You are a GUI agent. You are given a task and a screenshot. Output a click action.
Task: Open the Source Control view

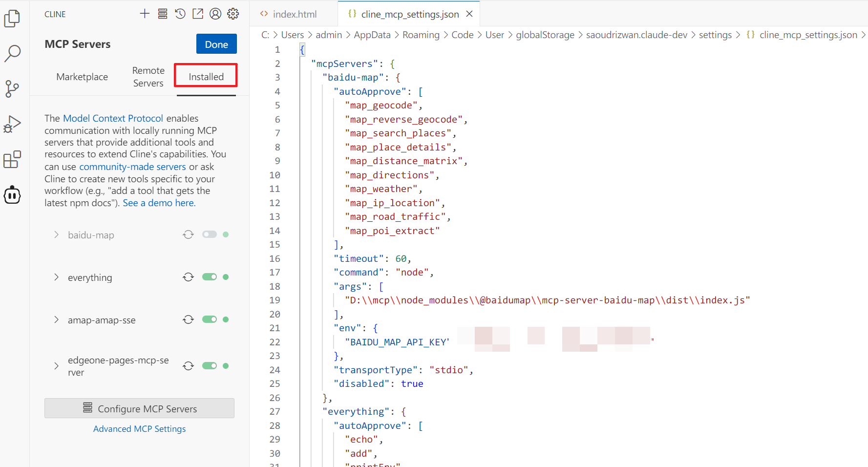point(12,89)
